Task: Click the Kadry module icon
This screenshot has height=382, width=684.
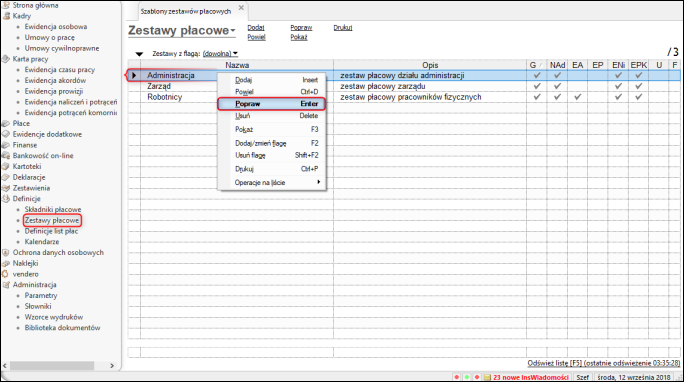Action: point(6,16)
